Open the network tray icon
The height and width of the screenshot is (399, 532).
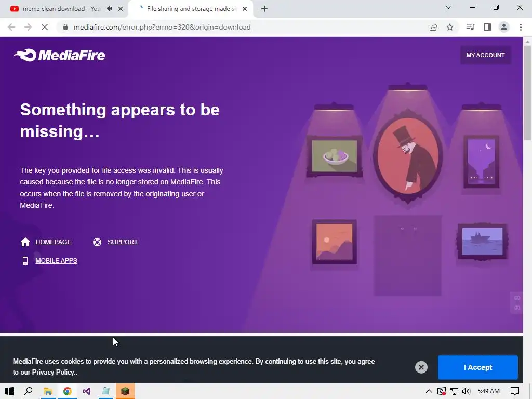pos(454,391)
